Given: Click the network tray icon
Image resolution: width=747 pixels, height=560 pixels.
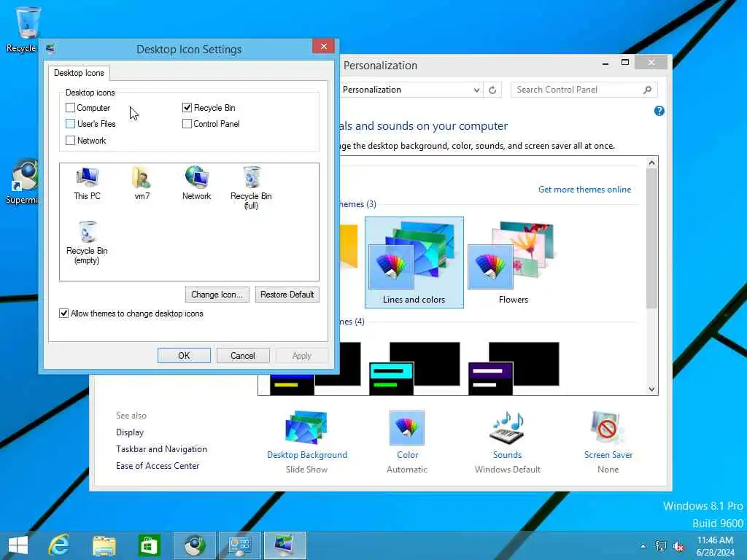Looking at the screenshot, I should click(661, 546).
